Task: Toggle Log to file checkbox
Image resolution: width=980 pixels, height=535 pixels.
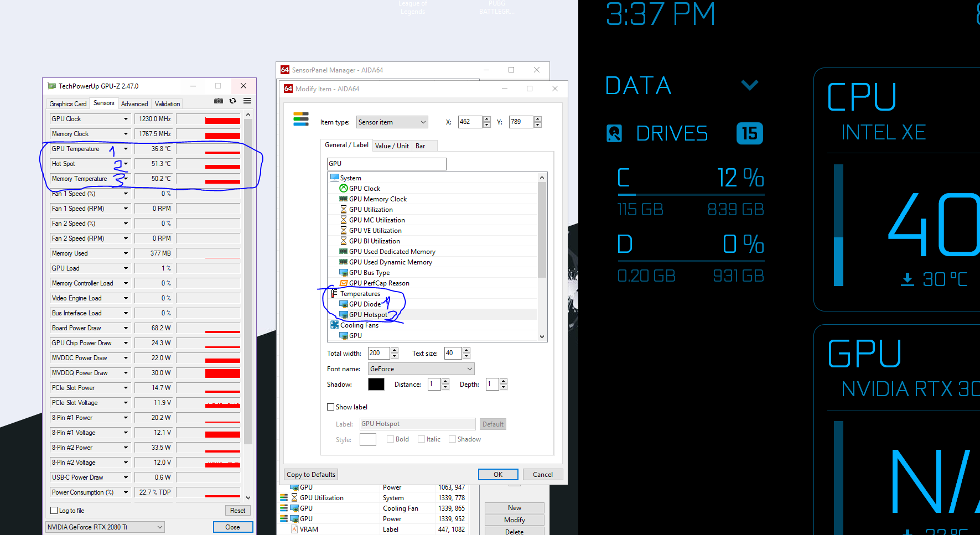Action: point(54,511)
